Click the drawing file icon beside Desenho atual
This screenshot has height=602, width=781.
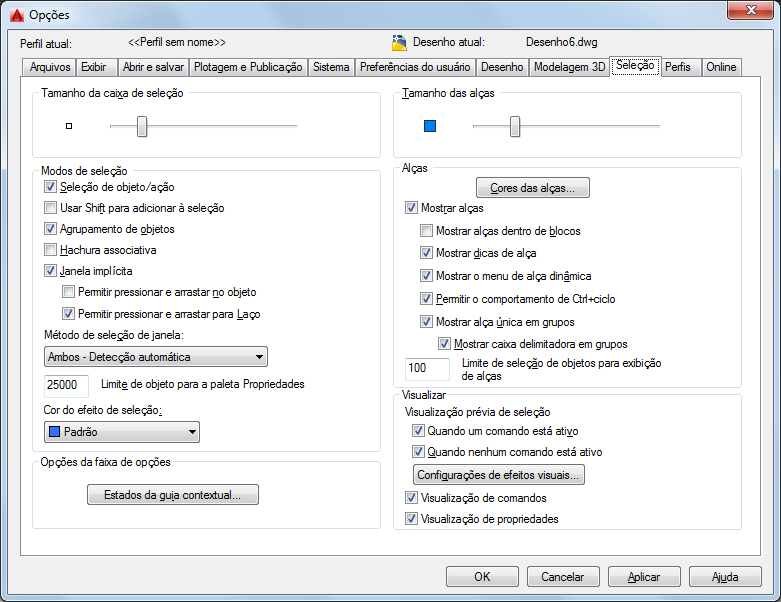[x=399, y=43]
